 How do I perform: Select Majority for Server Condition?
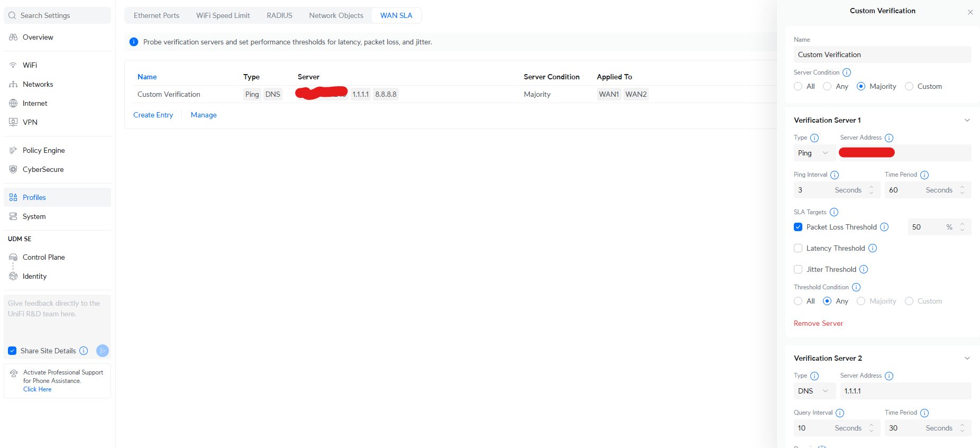(861, 86)
